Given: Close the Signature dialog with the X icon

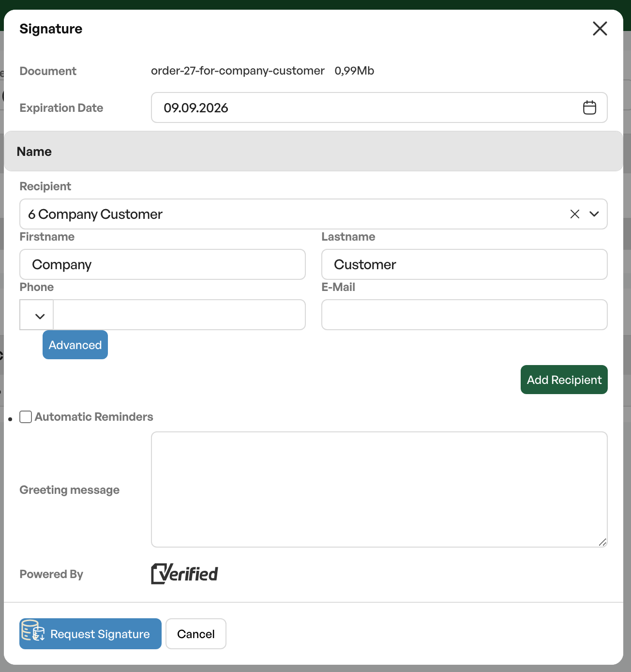Looking at the screenshot, I should coord(600,29).
